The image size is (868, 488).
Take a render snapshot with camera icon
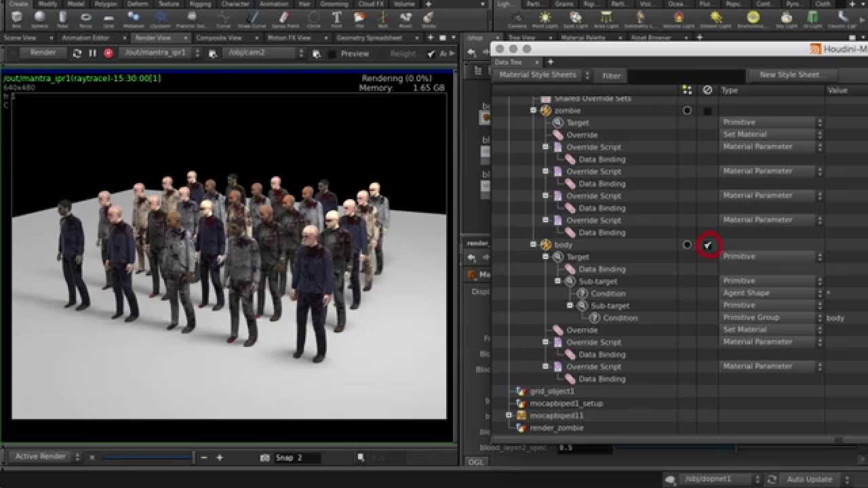265,457
